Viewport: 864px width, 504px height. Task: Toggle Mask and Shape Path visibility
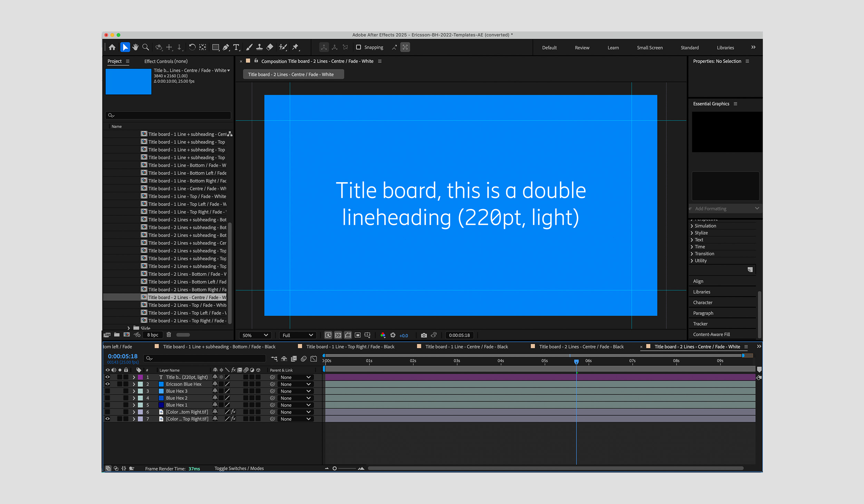click(348, 335)
